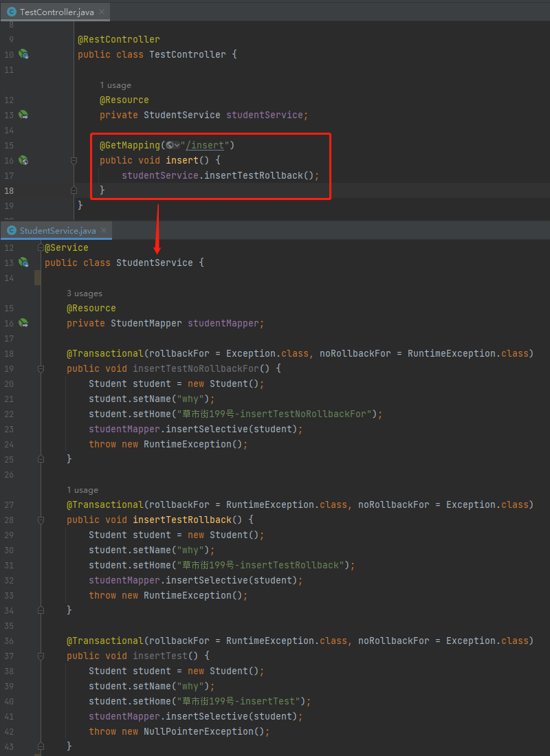Click the insertTest method name on line 37
Viewport: 550px width, 756px height.
[x=160, y=656]
